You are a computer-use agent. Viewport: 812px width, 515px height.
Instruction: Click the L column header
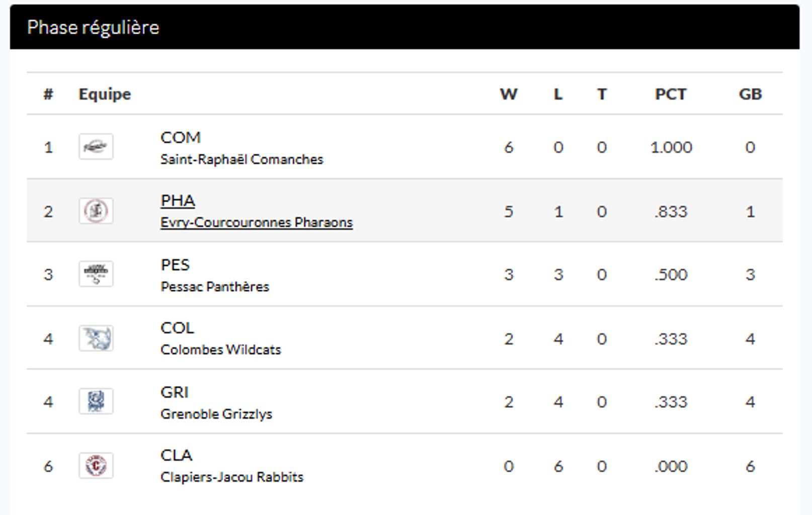click(x=558, y=94)
